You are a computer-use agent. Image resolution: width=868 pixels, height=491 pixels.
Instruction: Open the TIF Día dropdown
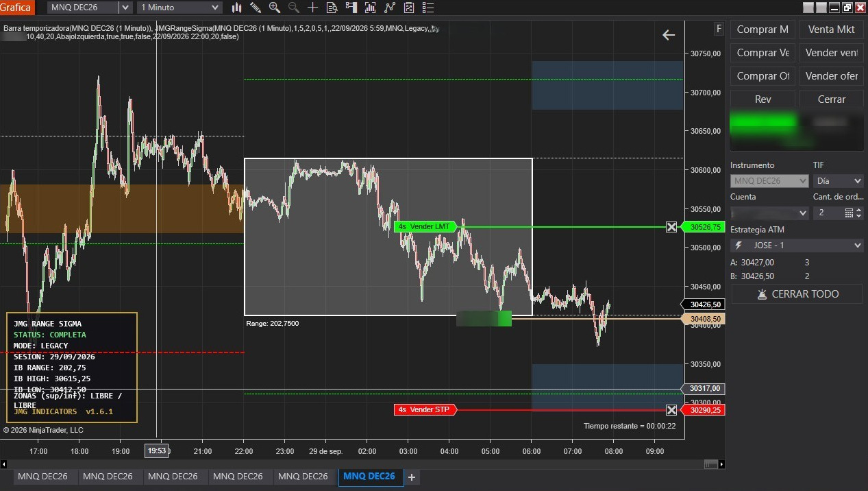(838, 181)
